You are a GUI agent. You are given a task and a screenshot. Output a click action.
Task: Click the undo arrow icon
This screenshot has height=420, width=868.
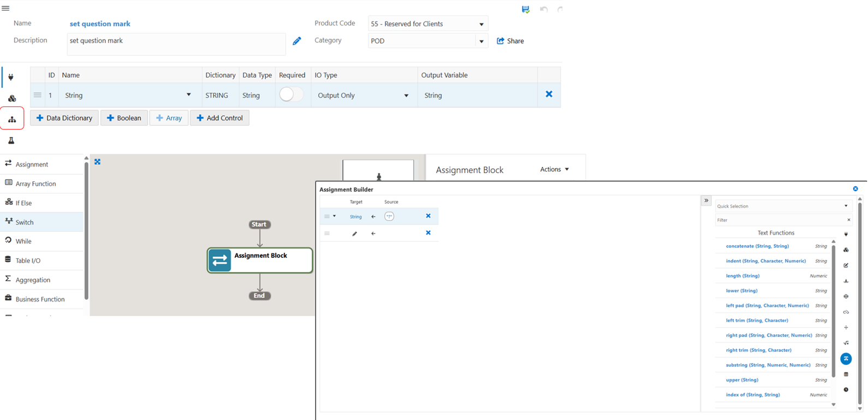coord(544,9)
